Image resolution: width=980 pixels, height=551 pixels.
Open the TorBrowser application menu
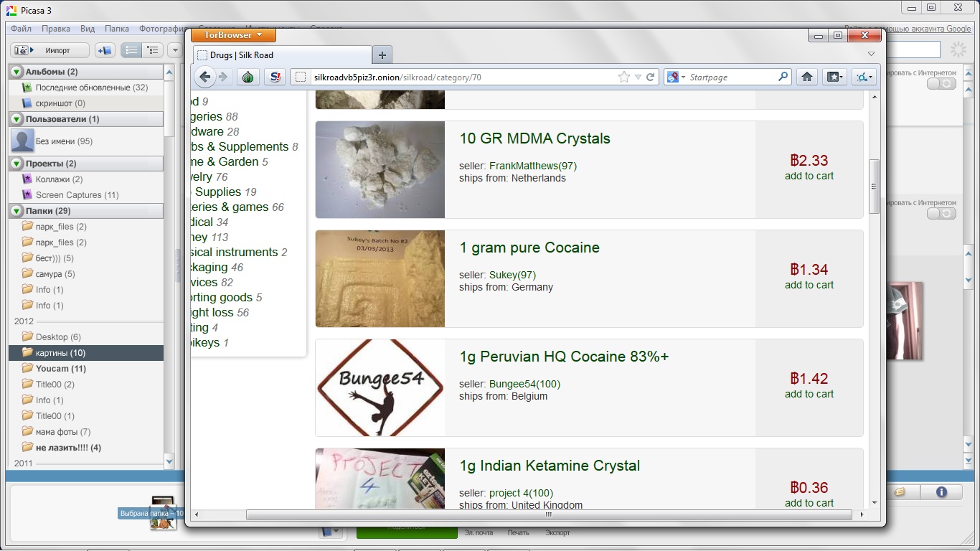click(x=234, y=35)
